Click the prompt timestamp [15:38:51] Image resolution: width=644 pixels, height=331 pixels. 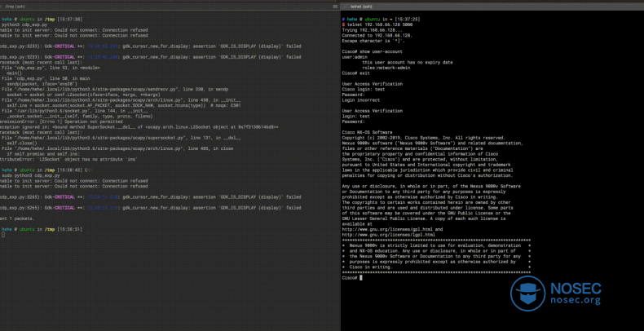pyautogui.click(x=70, y=229)
